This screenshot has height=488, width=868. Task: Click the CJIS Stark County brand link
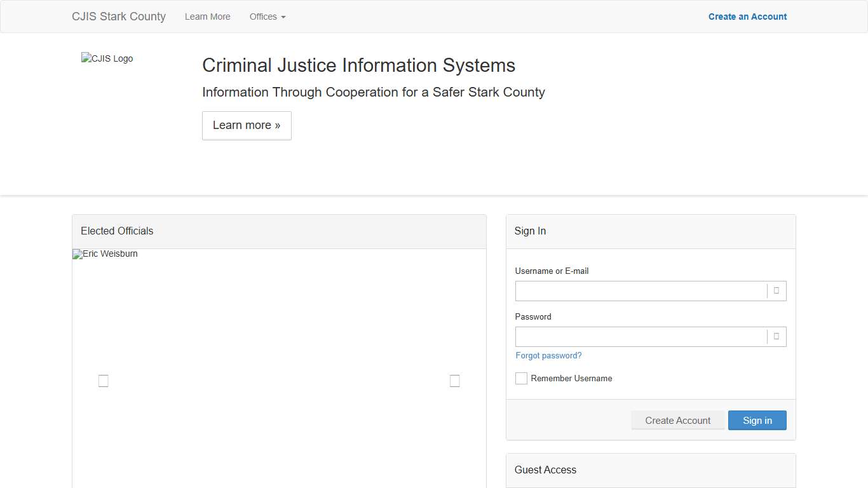click(118, 17)
